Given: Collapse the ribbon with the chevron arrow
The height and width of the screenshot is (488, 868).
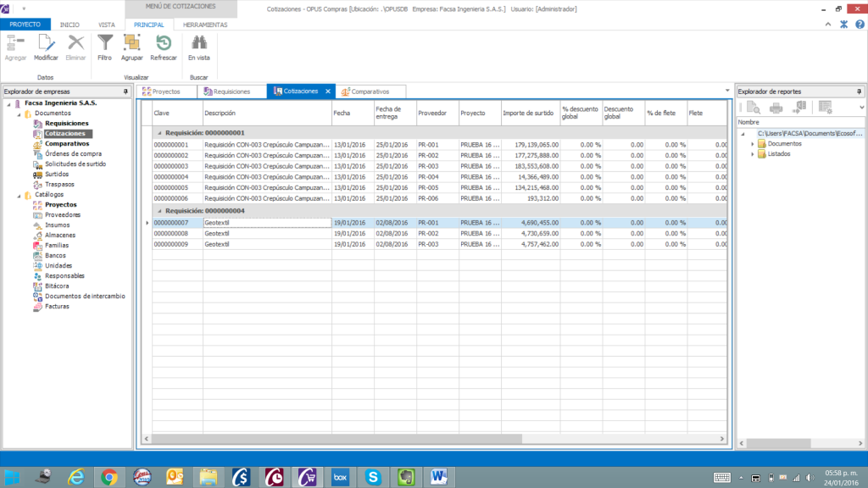Looking at the screenshot, I should pos(830,25).
